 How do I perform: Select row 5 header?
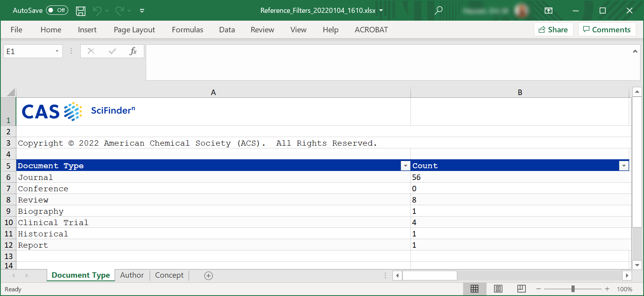click(8, 166)
